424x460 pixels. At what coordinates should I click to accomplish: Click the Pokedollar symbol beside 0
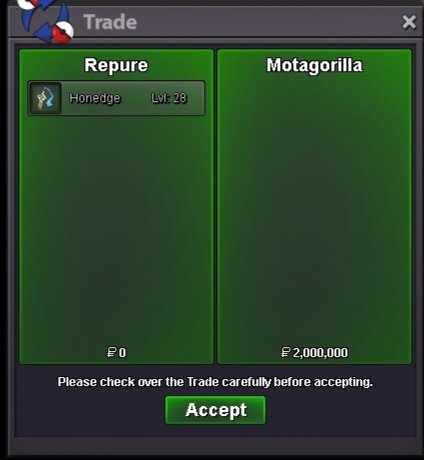coord(111,352)
